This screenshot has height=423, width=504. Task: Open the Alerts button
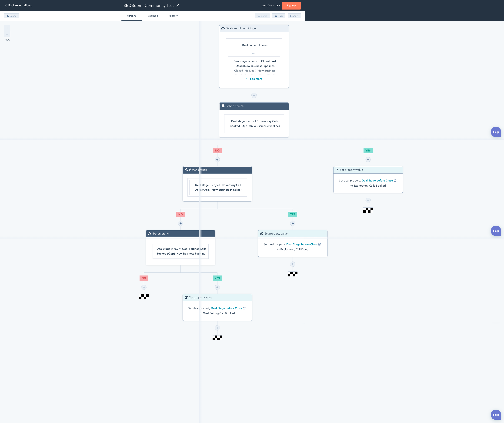(12, 16)
